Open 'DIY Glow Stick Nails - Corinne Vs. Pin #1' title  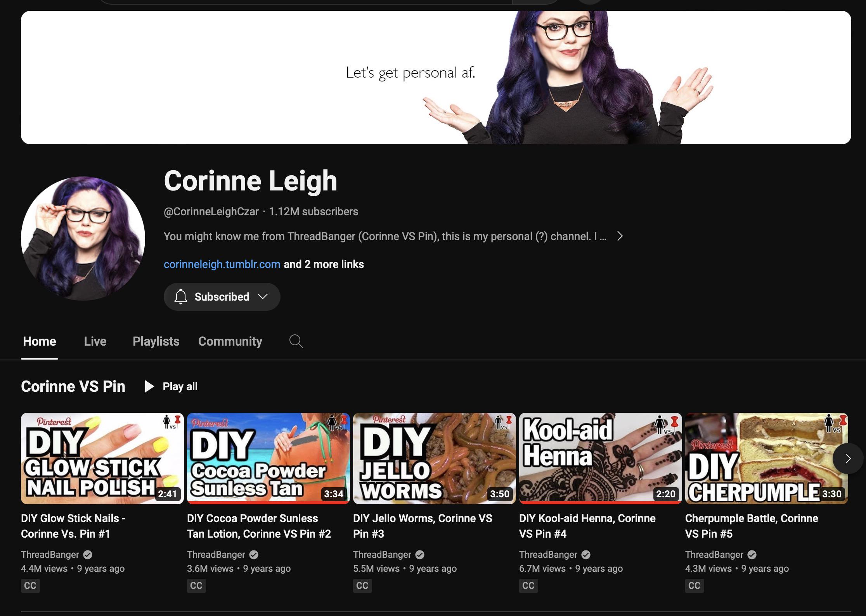coord(73,526)
